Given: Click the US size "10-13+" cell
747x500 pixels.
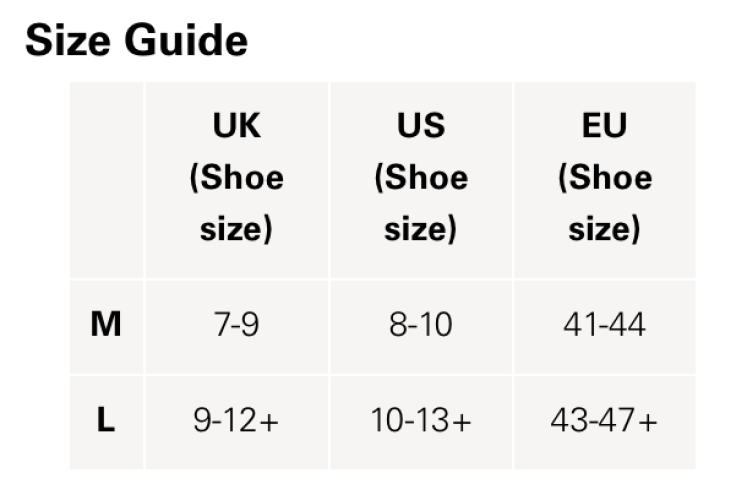Looking at the screenshot, I should pyautogui.click(x=420, y=421).
